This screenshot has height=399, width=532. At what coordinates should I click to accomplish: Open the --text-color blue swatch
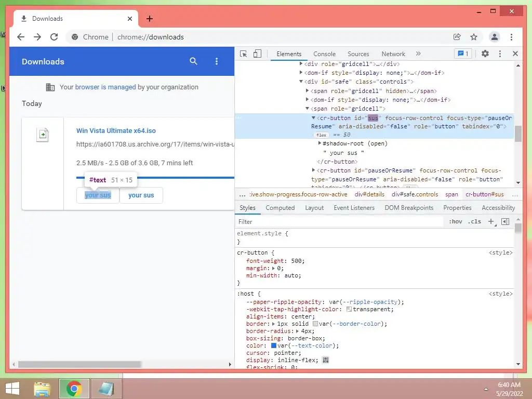click(273, 345)
